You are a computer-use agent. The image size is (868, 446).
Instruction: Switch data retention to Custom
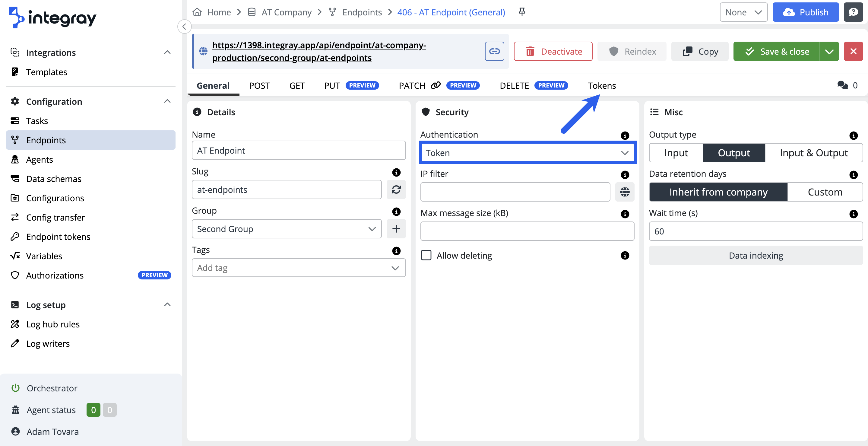(825, 192)
